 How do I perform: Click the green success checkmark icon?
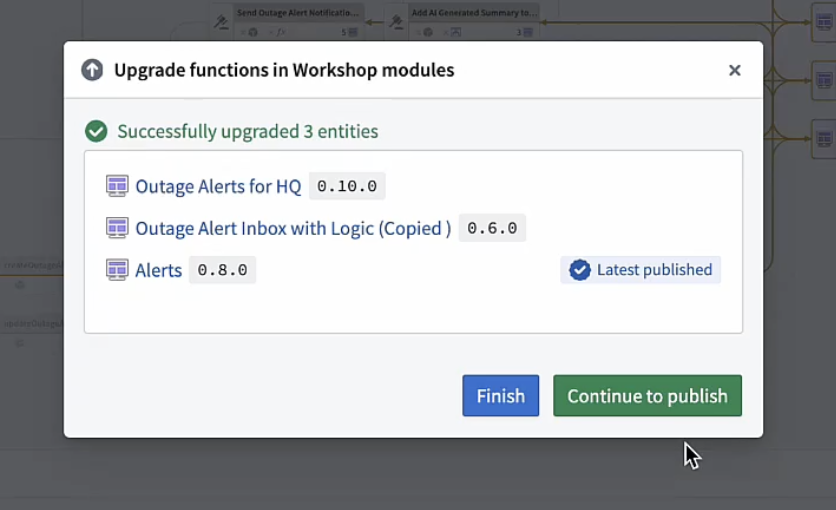96,131
